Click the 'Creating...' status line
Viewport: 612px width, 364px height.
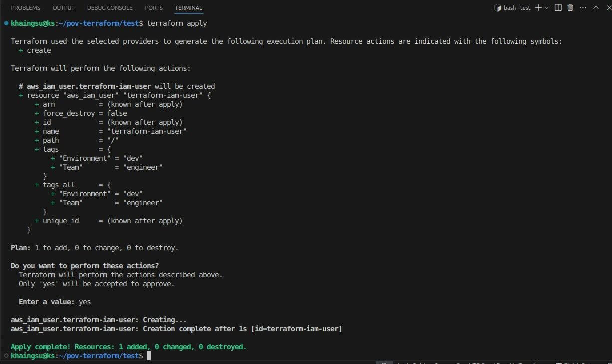[99, 320]
